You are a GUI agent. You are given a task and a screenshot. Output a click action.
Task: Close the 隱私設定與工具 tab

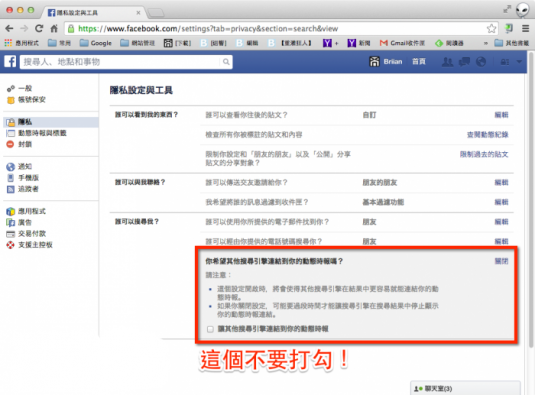coord(138,13)
